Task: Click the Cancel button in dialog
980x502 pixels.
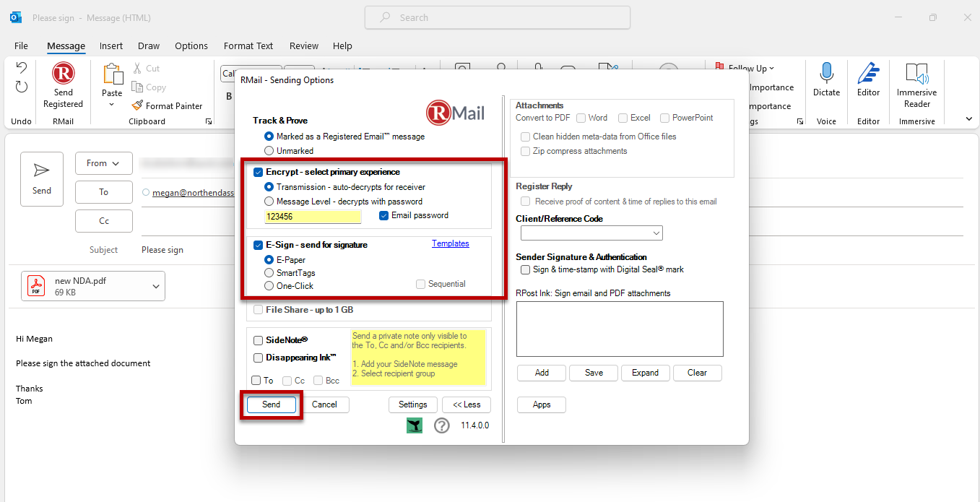Action: tap(324, 404)
